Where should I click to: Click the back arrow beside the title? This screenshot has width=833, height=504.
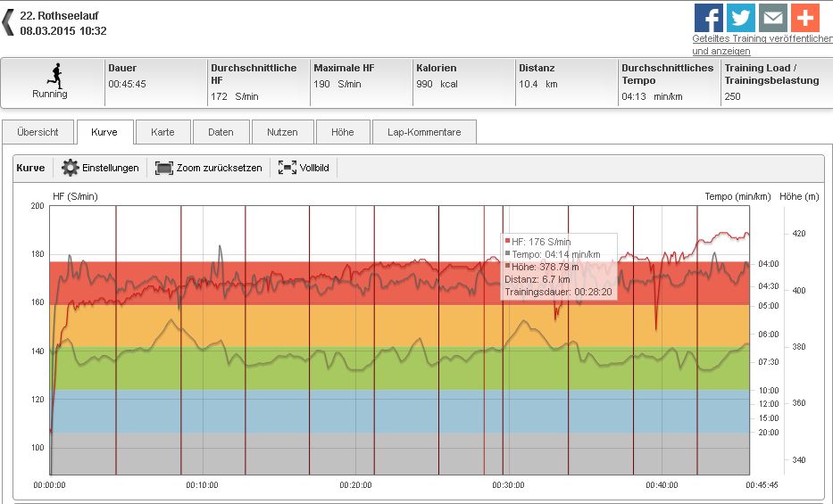pos(8,22)
